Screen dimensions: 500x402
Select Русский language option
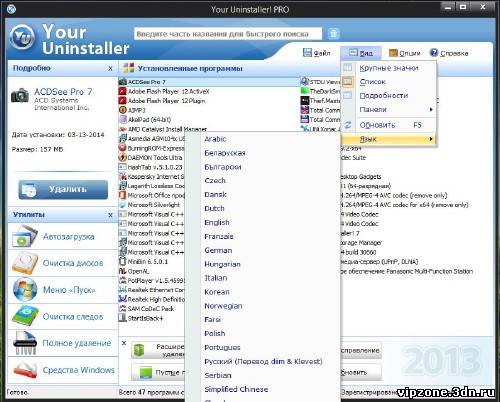263,362
